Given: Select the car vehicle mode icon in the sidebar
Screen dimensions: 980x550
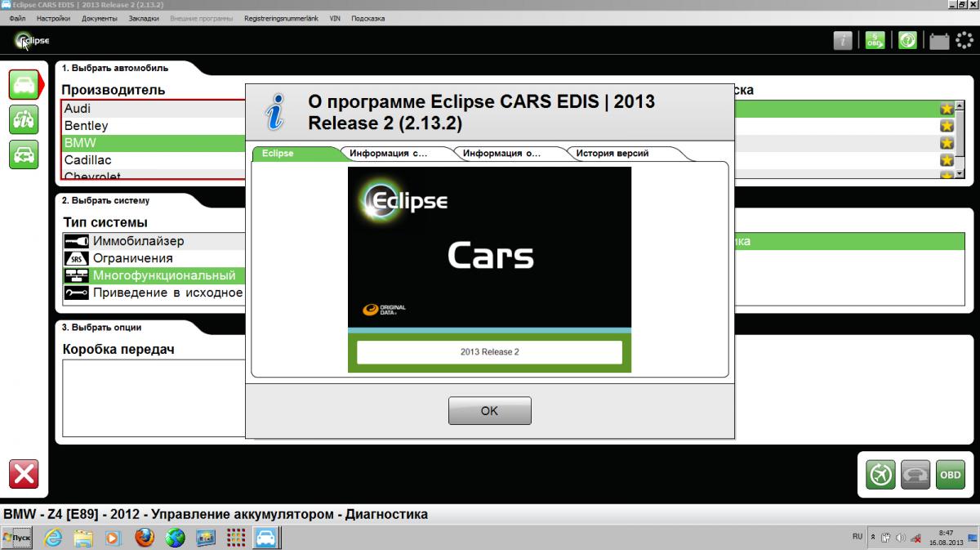Looking at the screenshot, I should (24, 85).
